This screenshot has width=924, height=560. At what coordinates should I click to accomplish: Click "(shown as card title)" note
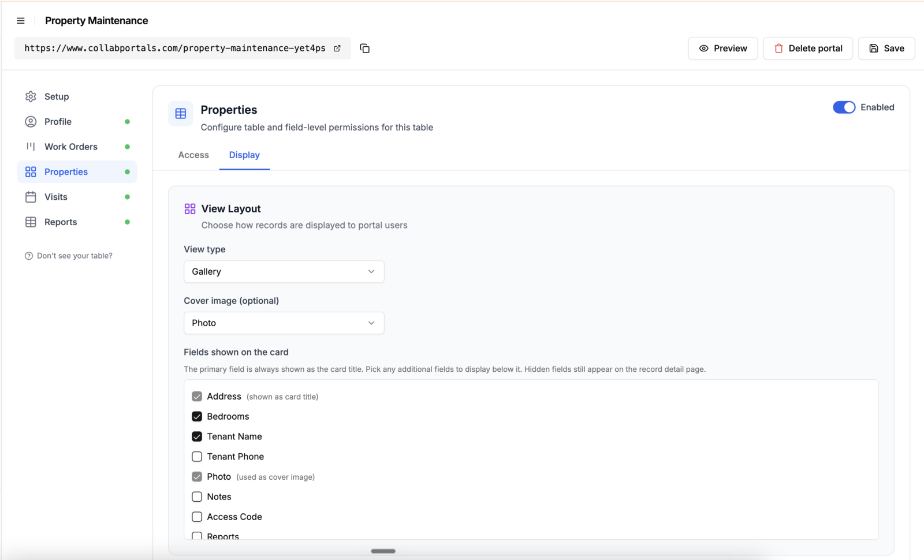[282, 397]
